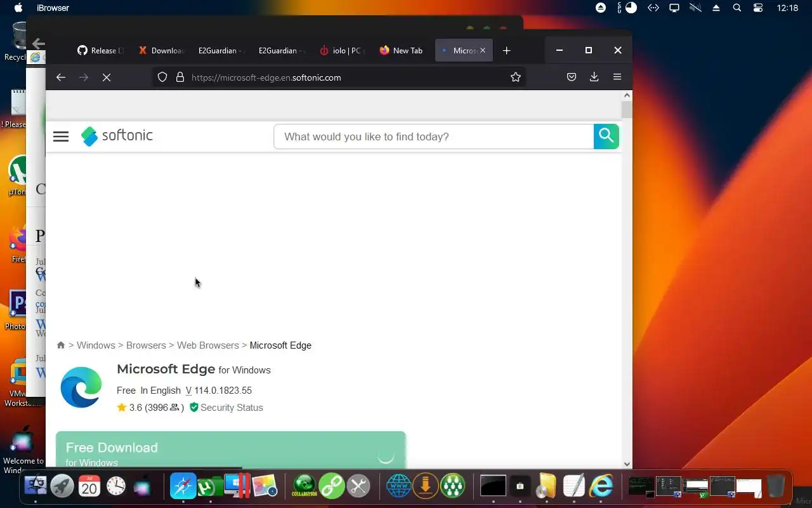Click the 'Security Status' link

click(x=232, y=408)
